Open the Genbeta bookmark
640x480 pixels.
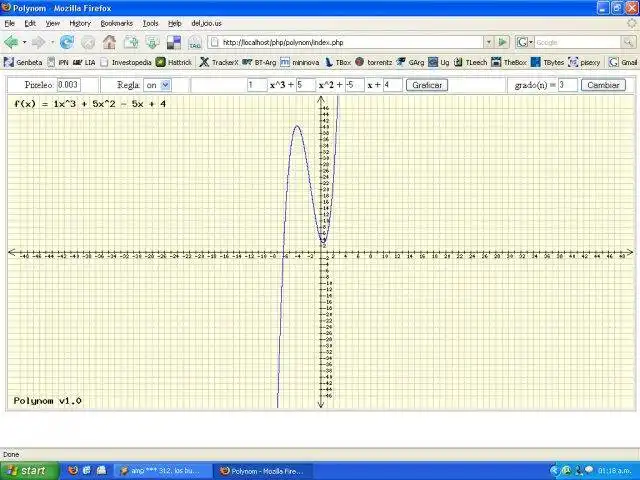[x=23, y=62]
